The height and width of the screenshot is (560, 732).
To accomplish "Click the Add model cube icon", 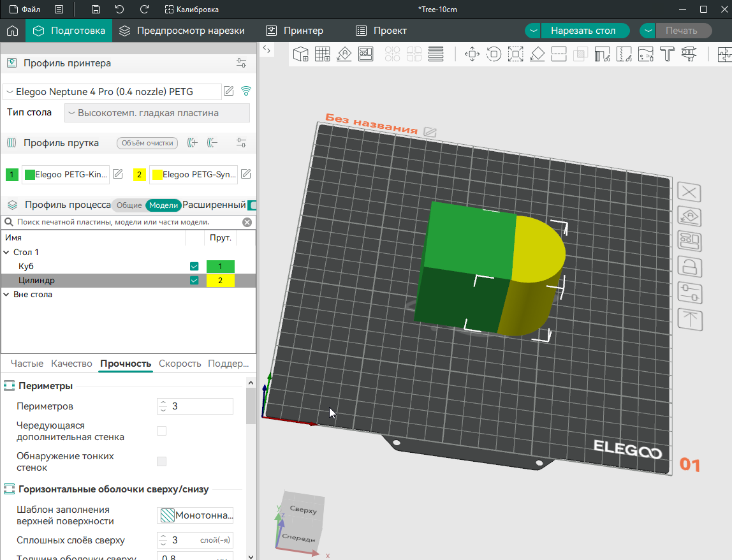I will point(301,54).
